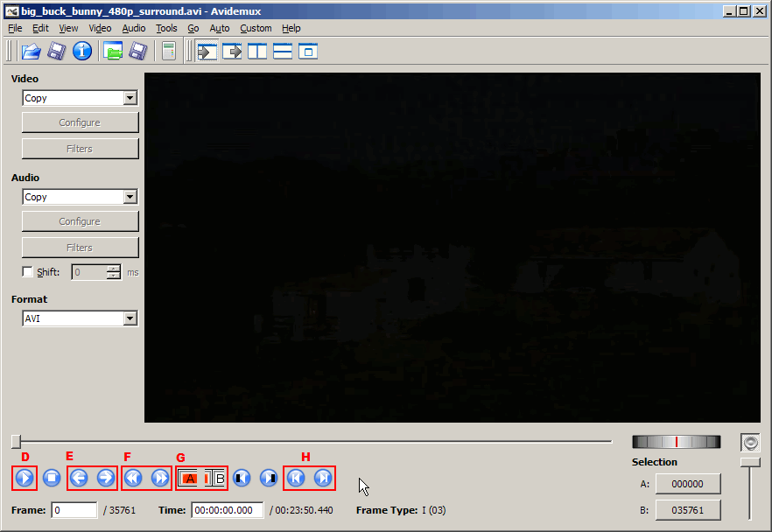
Task: Select the output preview mode icon
Action: pyautogui.click(x=232, y=51)
